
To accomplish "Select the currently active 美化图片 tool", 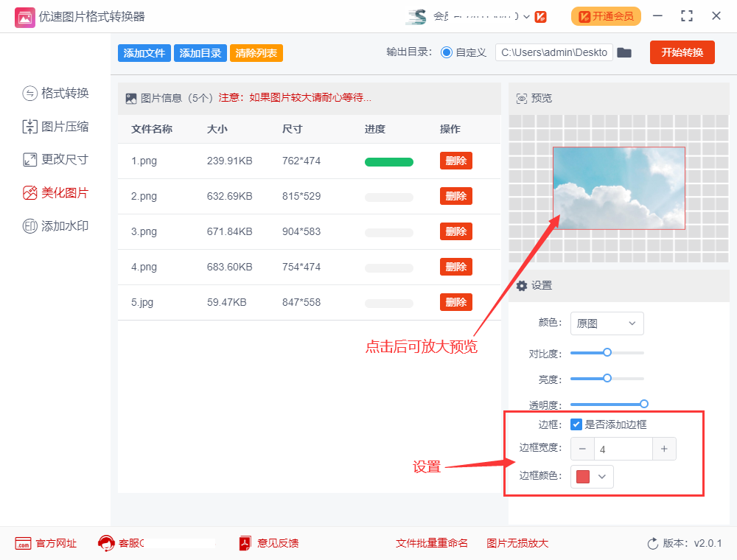I will tap(55, 192).
